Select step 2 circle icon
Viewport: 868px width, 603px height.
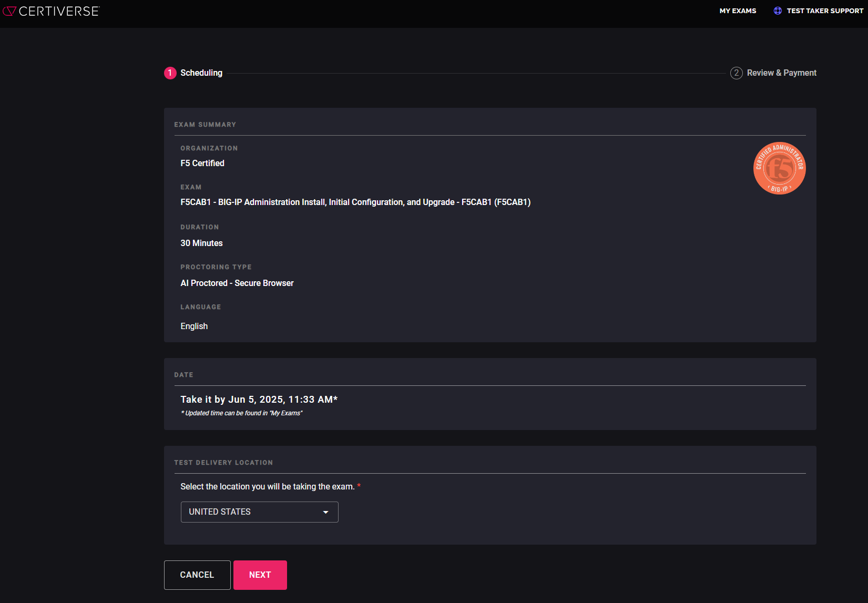click(x=736, y=73)
